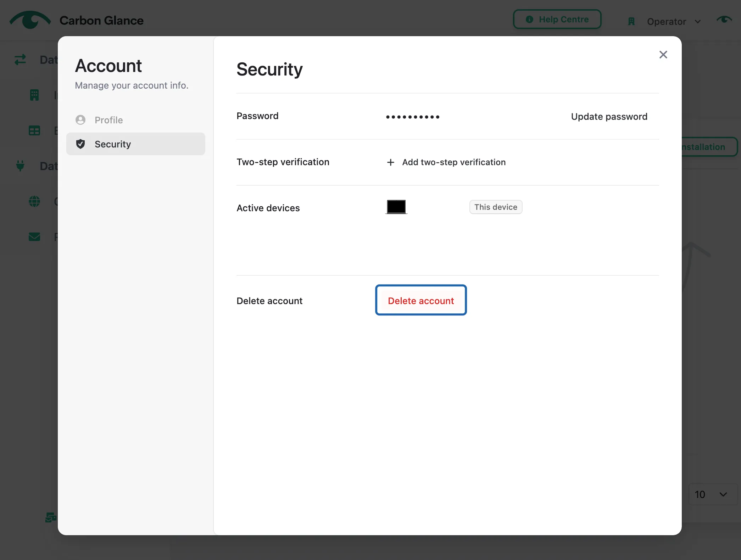This screenshot has width=741, height=560.
Task: Click the envelope icon in sidebar
Action: click(34, 237)
